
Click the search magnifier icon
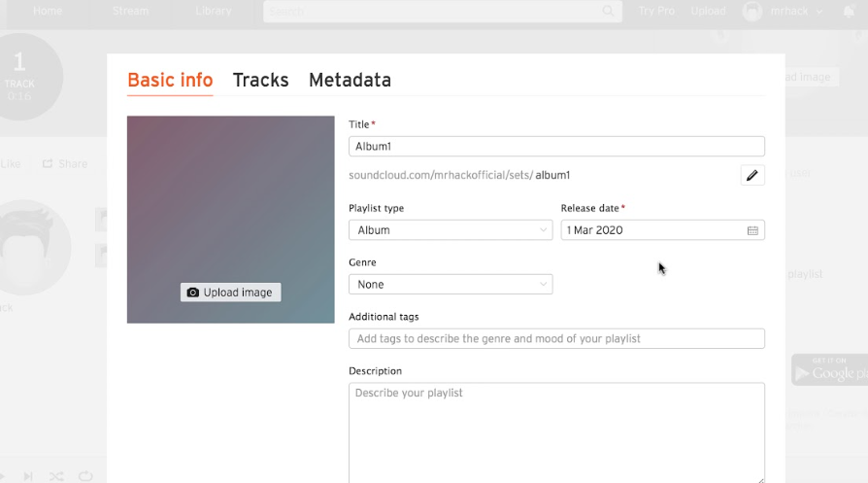click(609, 12)
